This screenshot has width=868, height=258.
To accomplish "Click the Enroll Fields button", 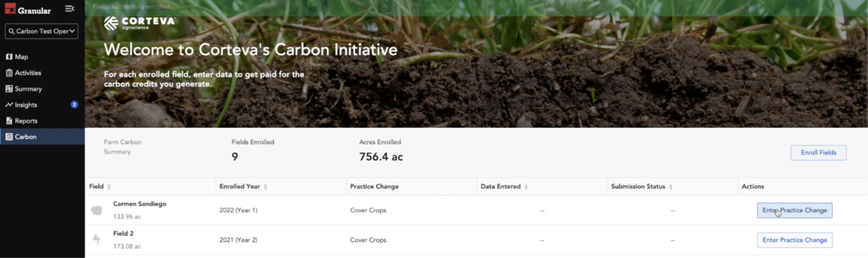I will [819, 153].
